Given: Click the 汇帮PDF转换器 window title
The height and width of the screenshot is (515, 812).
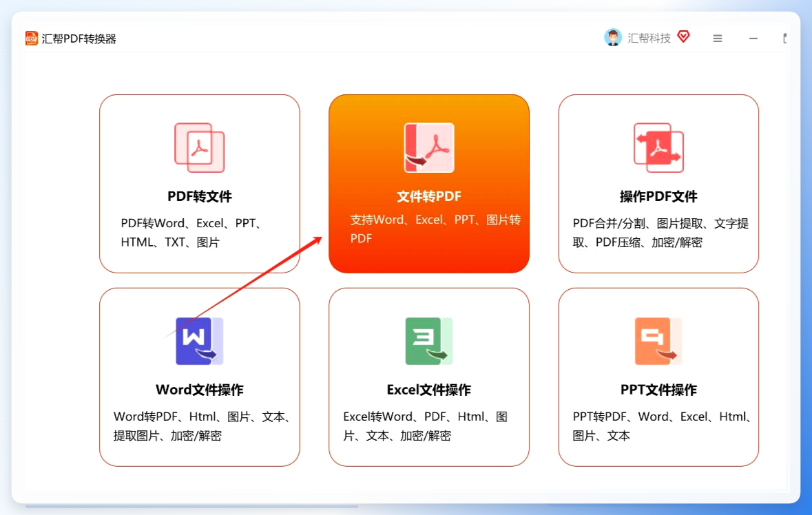Looking at the screenshot, I should point(79,39).
